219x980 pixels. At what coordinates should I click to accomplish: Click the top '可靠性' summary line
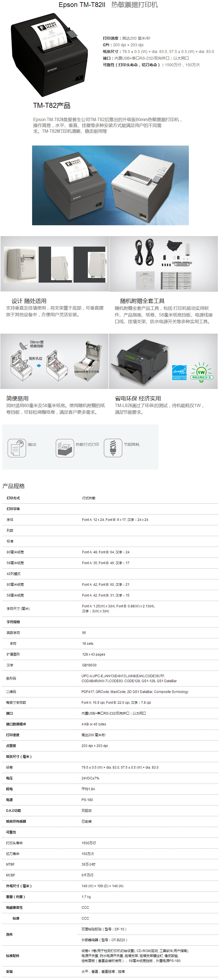(x=151, y=65)
